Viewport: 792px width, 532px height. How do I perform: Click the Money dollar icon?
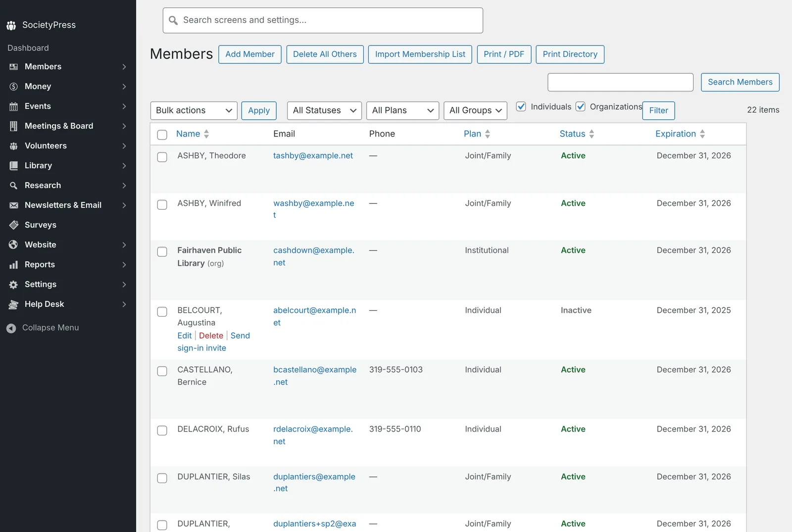[x=13, y=87]
